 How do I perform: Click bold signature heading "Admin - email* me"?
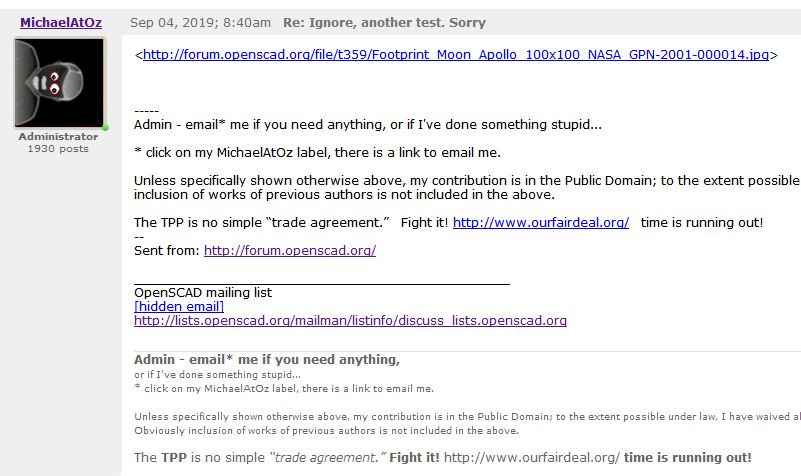(267, 360)
